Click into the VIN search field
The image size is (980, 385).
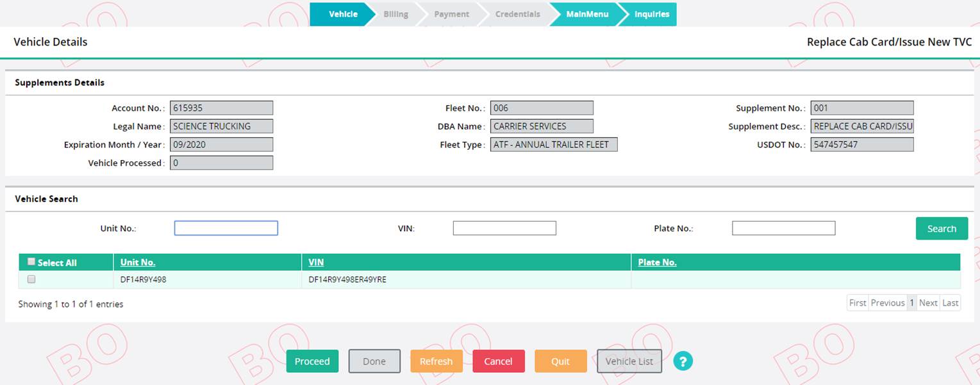pyautogui.click(x=504, y=228)
